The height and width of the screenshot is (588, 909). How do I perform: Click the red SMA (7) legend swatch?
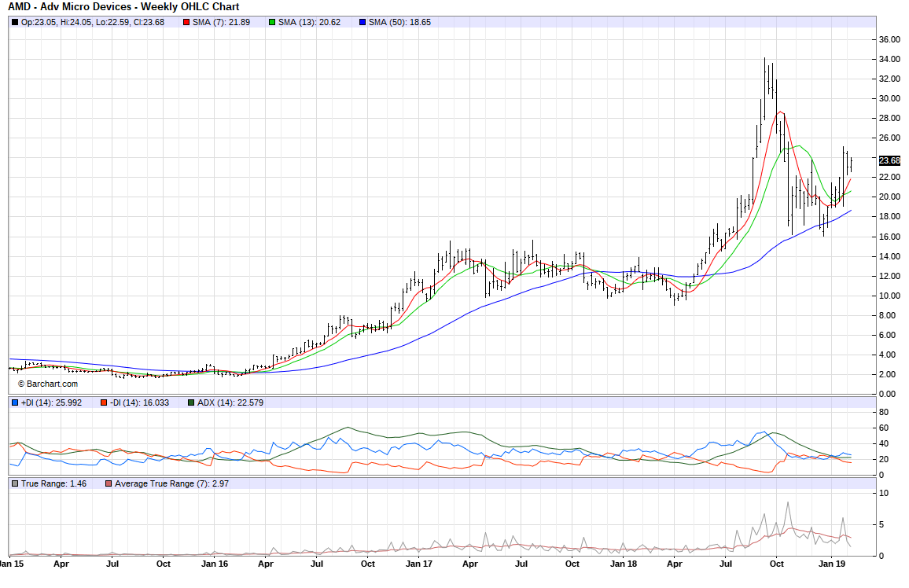[186, 23]
